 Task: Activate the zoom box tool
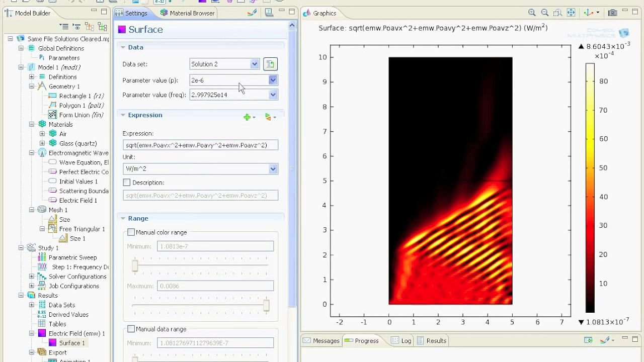tap(558, 13)
